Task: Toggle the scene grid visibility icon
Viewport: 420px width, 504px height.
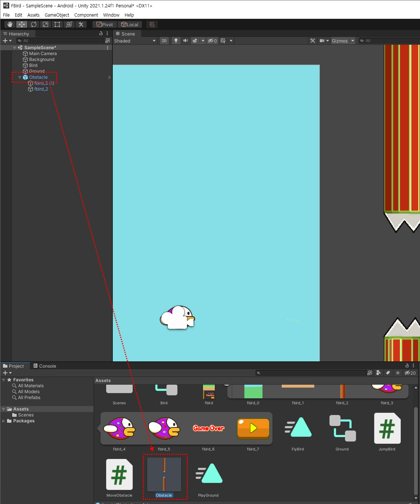Action: click(223, 41)
